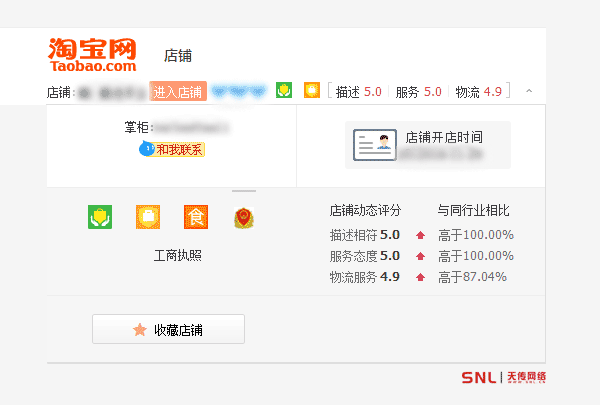The height and width of the screenshot is (405, 600).
Task: Click the 和我联系 chat button
Action: (x=172, y=149)
